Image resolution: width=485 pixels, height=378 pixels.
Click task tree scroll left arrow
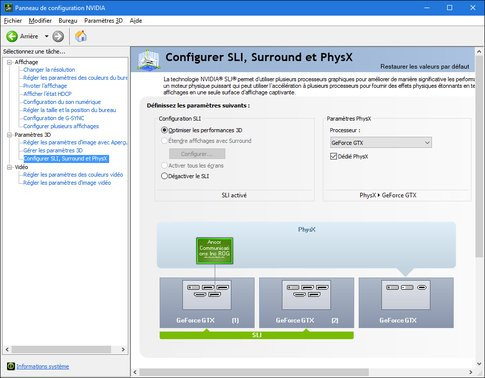tap(7, 349)
